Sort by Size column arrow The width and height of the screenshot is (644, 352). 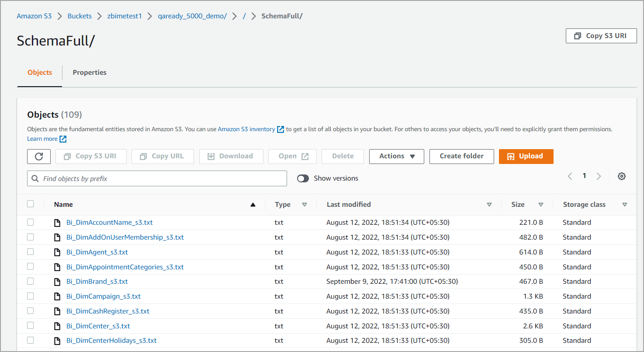click(x=541, y=205)
